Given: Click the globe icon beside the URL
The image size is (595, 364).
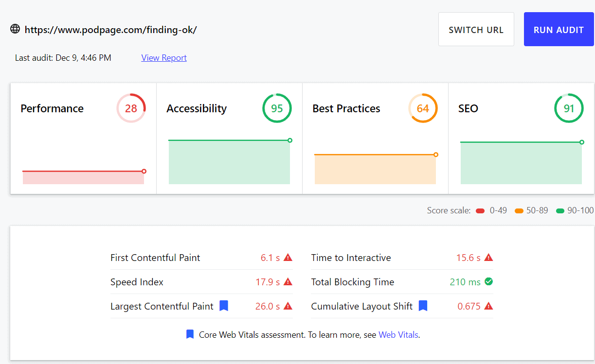Looking at the screenshot, I should (x=15, y=29).
